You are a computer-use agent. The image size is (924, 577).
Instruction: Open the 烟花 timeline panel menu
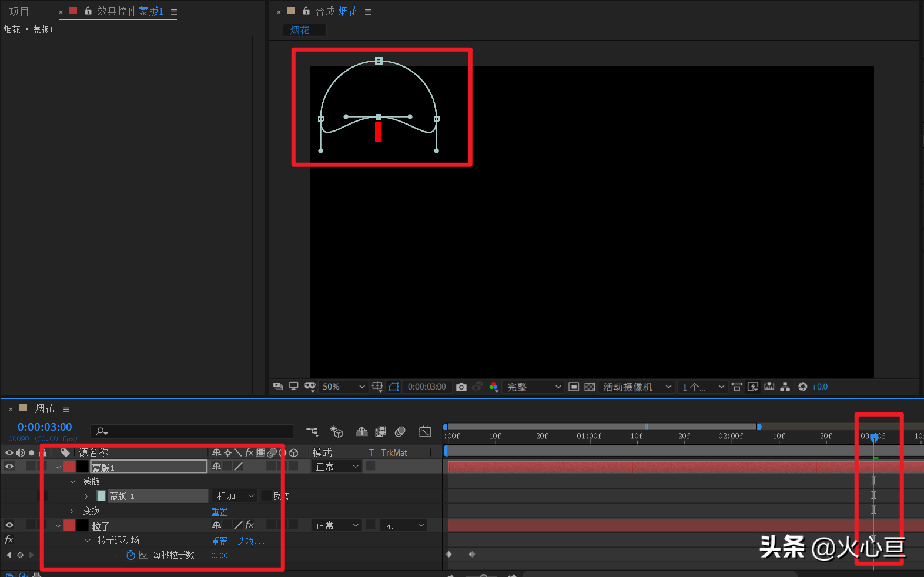pyautogui.click(x=66, y=409)
